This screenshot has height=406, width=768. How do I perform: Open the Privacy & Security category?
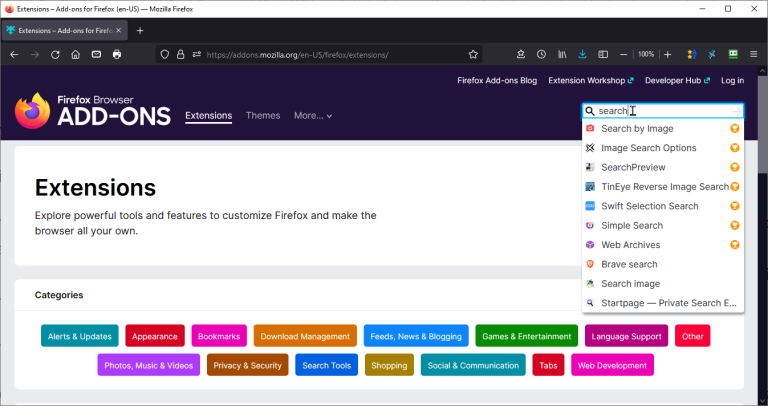tap(248, 365)
